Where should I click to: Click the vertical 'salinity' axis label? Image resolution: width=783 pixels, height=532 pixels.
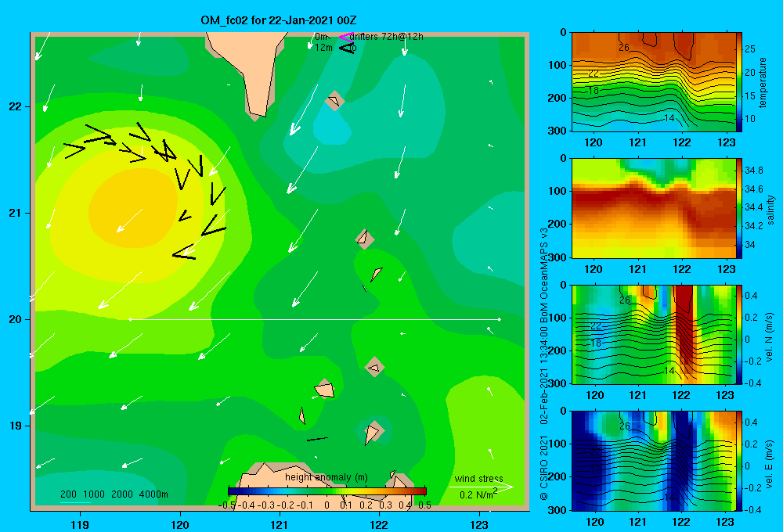[770, 210]
